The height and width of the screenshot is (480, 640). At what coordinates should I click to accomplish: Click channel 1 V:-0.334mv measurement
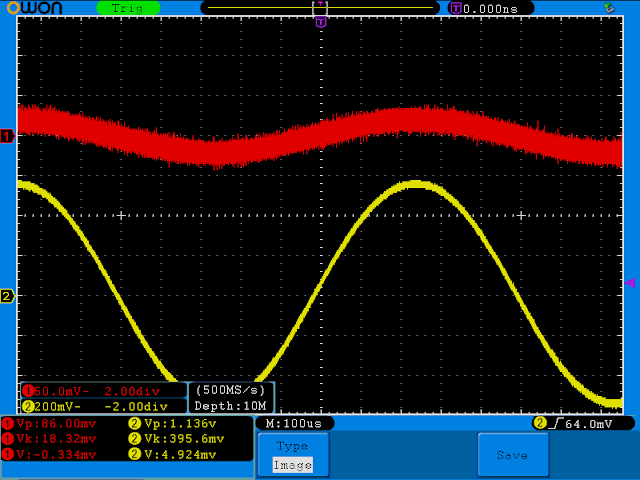point(49,454)
